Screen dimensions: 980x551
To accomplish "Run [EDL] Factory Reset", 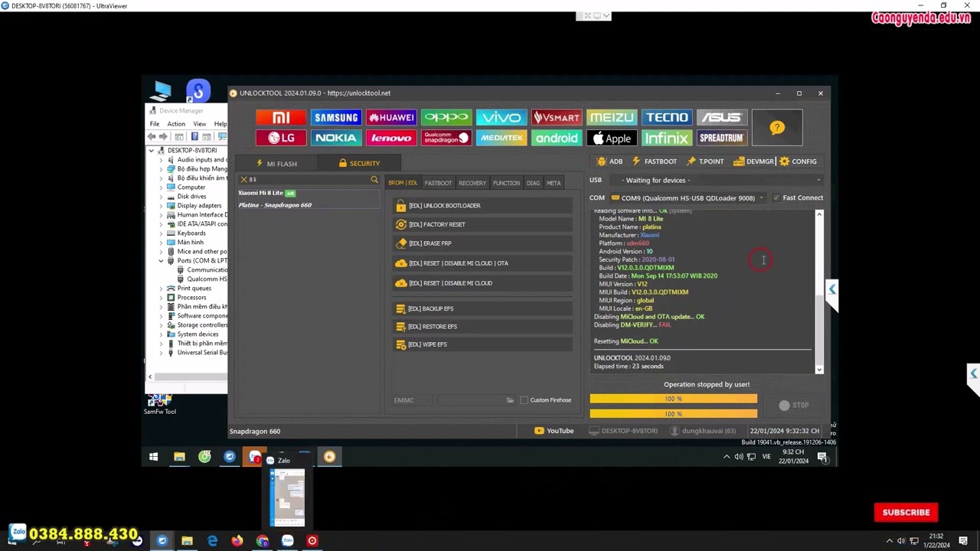I will point(483,225).
